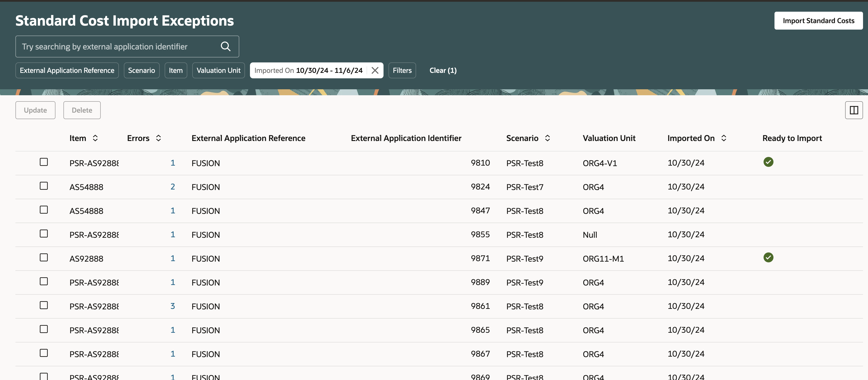Clear all applied filters
This screenshot has height=380, width=868.
tap(443, 70)
